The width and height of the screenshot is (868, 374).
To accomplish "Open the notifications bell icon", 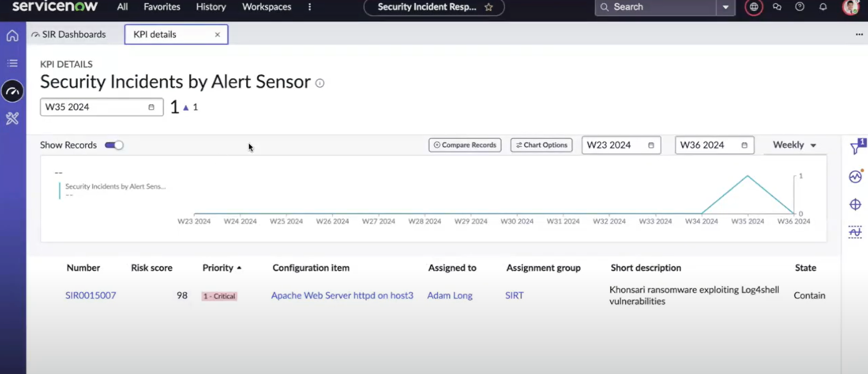I will tap(823, 7).
